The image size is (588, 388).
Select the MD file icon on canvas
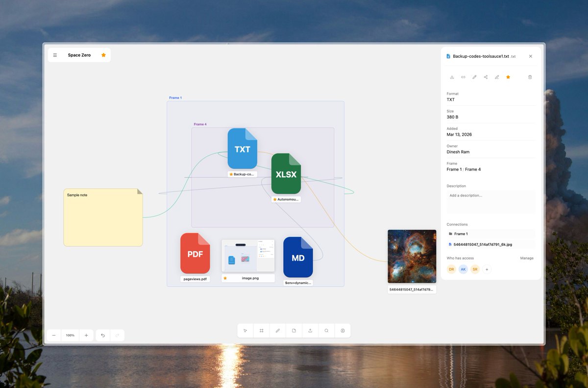[x=298, y=257]
